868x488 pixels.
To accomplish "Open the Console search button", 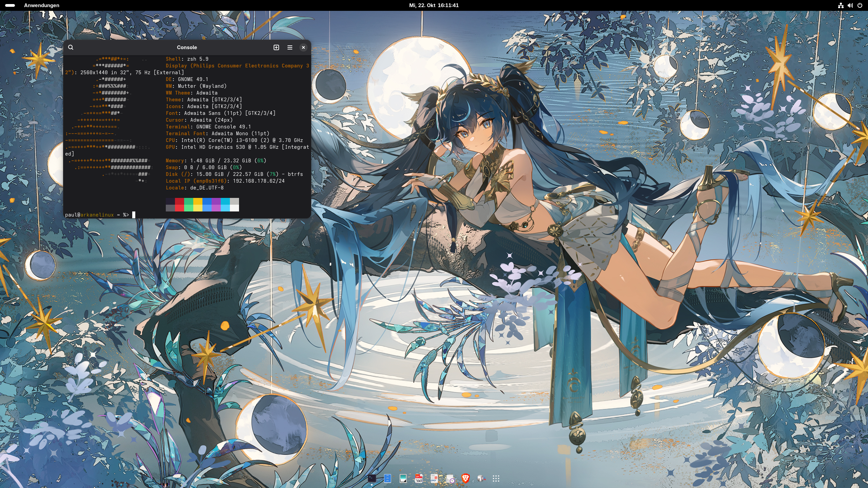I will click(x=71, y=47).
